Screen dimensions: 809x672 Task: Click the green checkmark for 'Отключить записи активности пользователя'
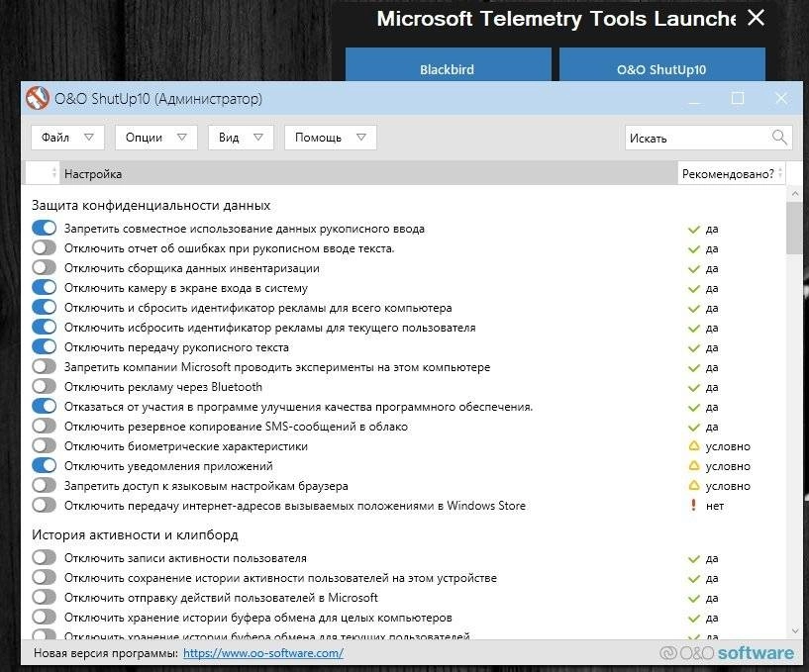(x=694, y=559)
